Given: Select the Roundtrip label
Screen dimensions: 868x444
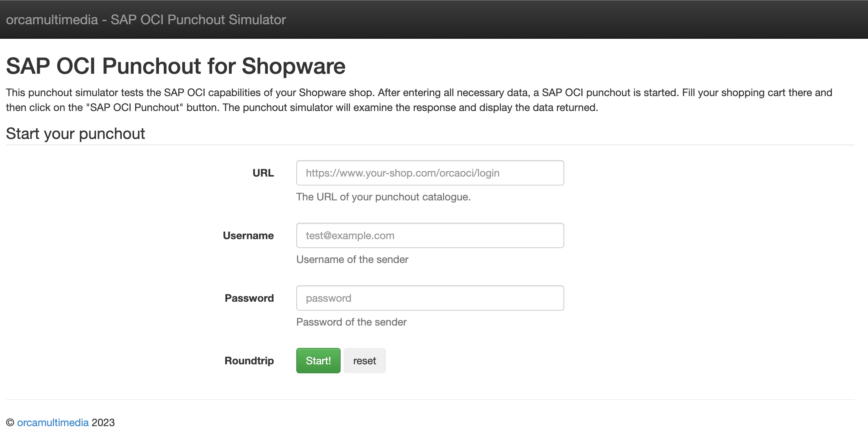Looking at the screenshot, I should tap(249, 361).
